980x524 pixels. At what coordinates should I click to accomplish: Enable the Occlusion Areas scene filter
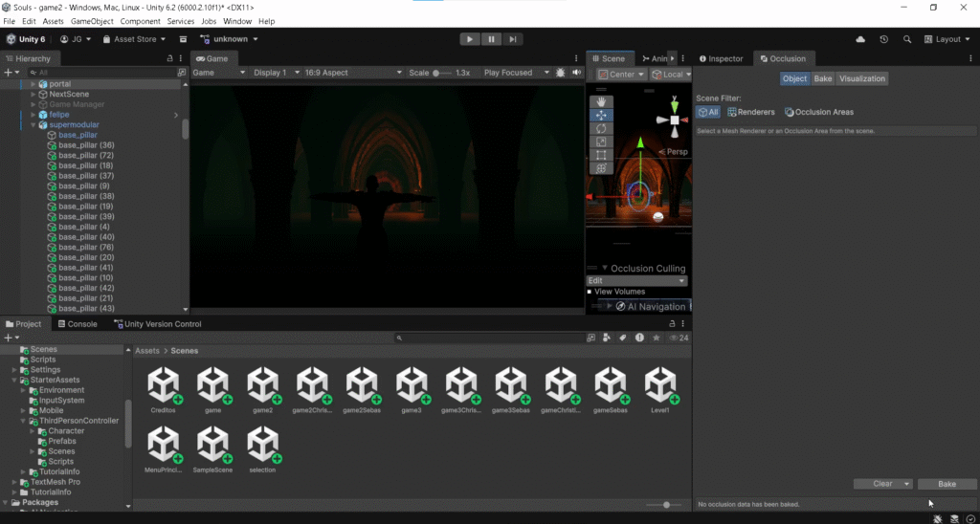tap(819, 113)
